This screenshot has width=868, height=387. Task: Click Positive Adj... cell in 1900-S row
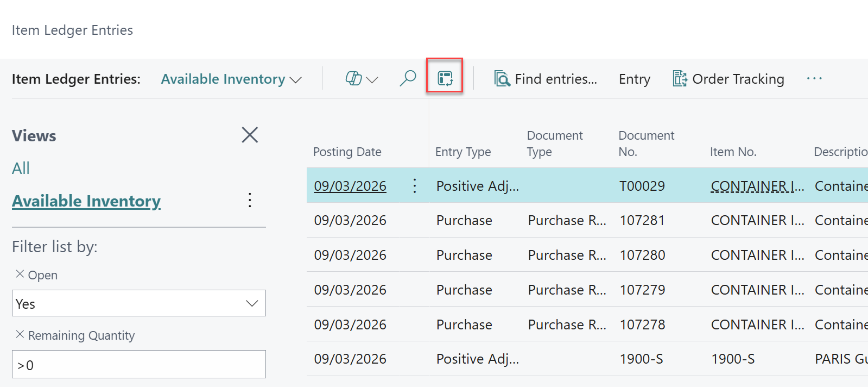pos(478,359)
